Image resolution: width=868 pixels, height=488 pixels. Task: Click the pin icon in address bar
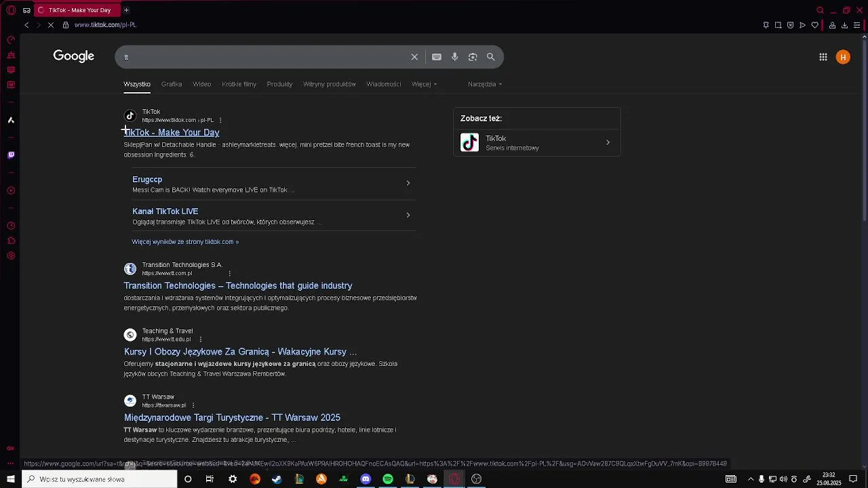click(x=766, y=25)
